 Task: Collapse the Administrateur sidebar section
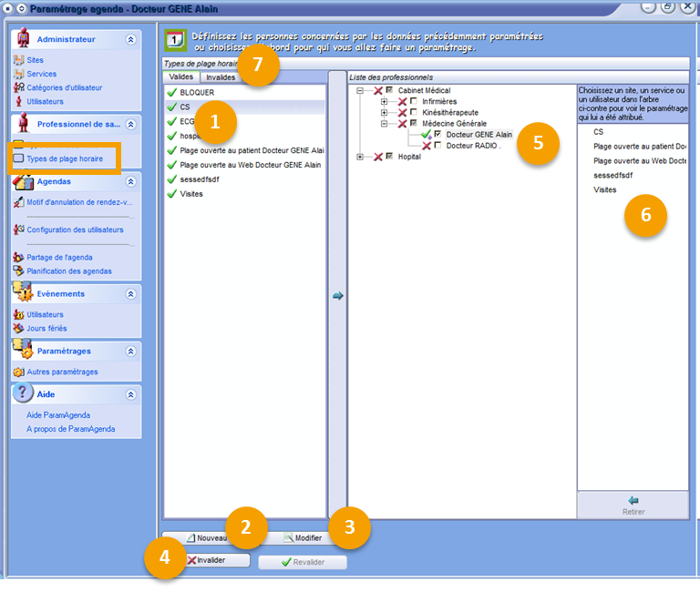coord(131,39)
